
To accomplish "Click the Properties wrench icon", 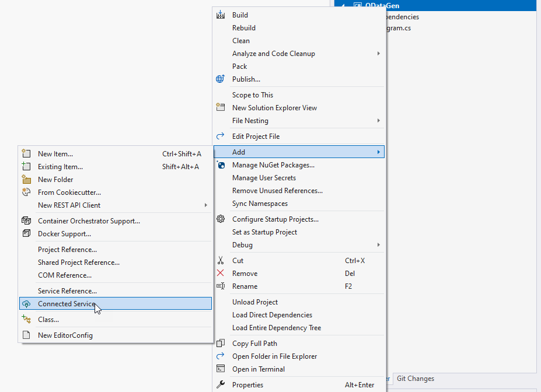I will (221, 384).
